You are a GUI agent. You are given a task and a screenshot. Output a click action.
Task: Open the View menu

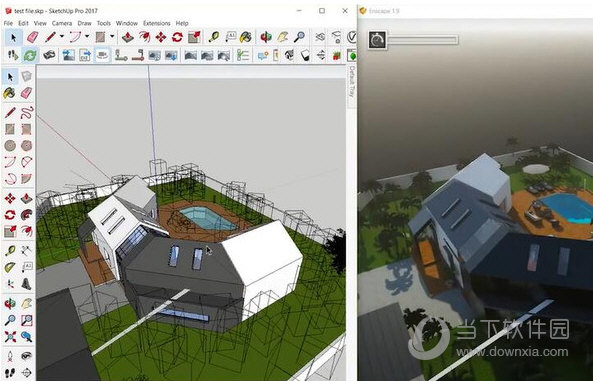[x=40, y=23]
